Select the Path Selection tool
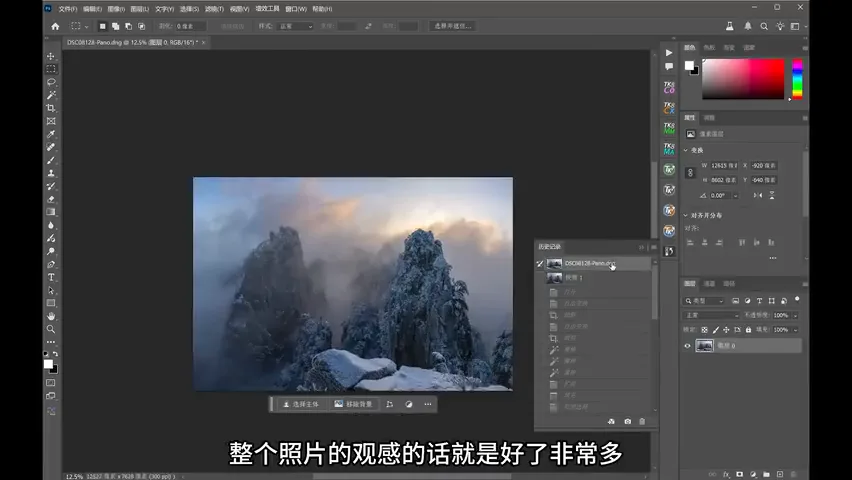The image size is (852, 480). (x=51, y=290)
